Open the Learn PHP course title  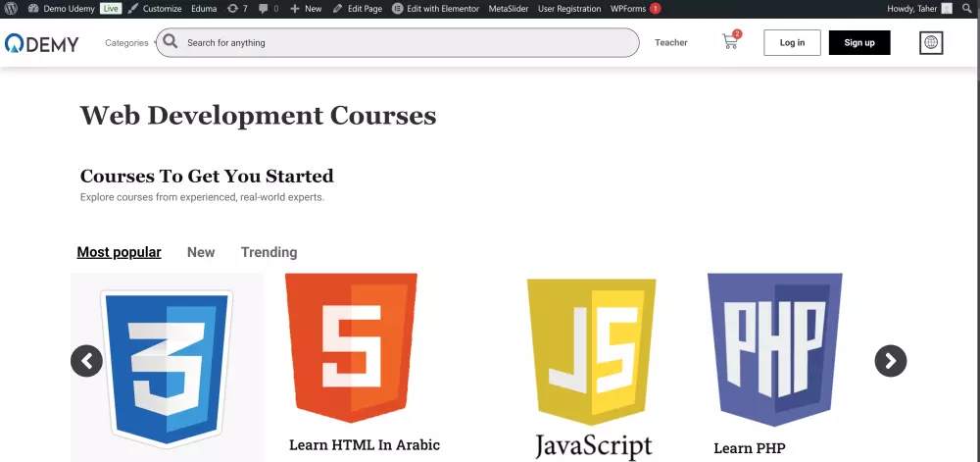point(750,448)
